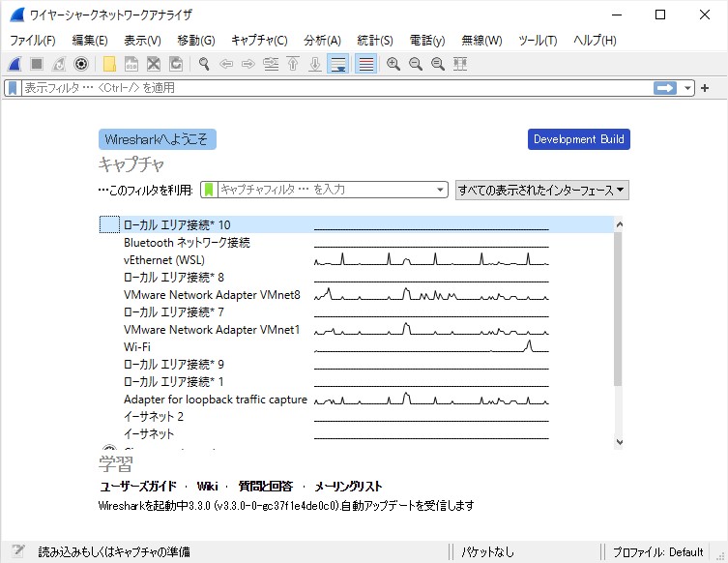Zoom out main window text
728x563 pixels.
416,64
